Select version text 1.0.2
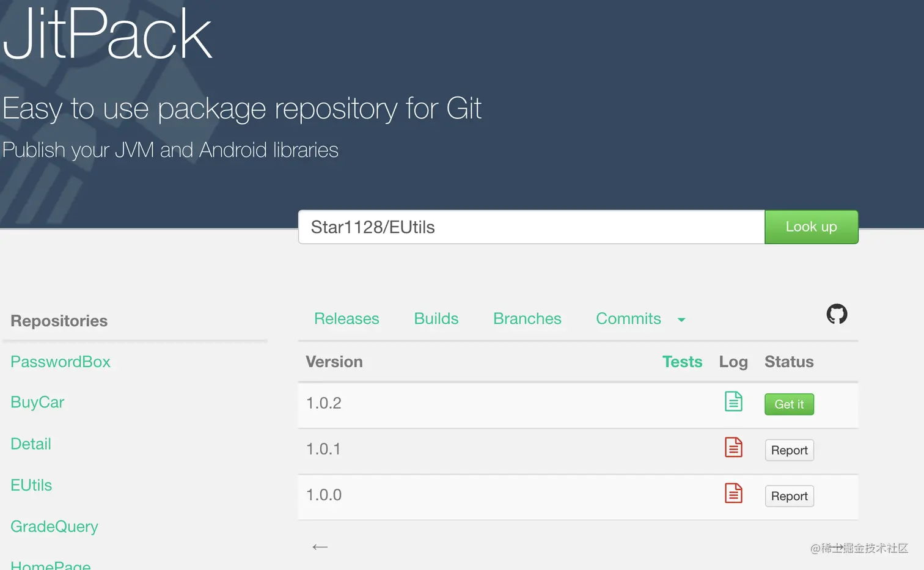This screenshot has height=570, width=924. point(324,403)
